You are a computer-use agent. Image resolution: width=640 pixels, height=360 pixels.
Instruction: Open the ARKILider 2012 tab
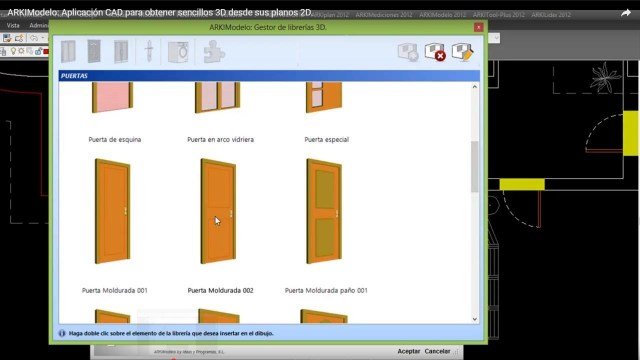[x=551, y=15]
